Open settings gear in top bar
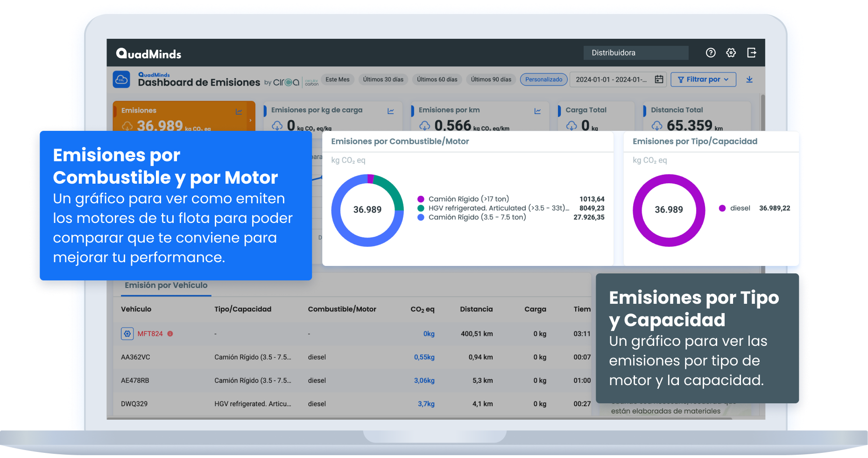 [731, 53]
